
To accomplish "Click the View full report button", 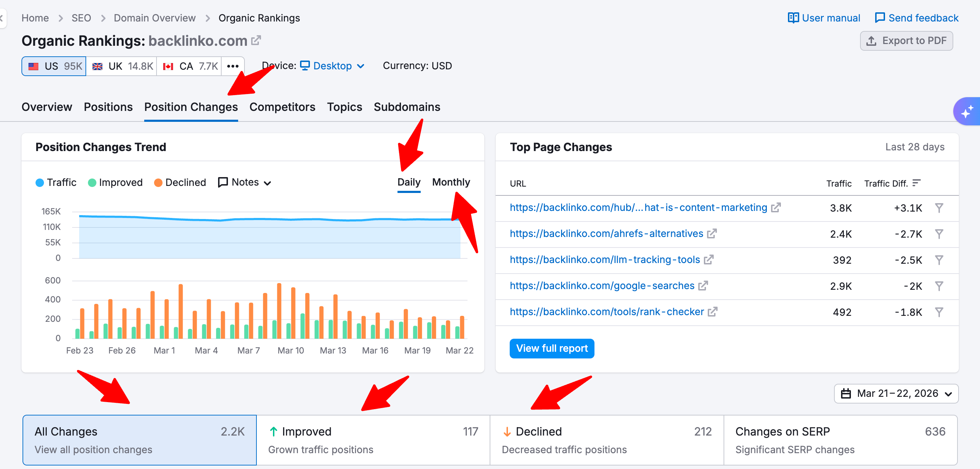I will [x=552, y=348].
